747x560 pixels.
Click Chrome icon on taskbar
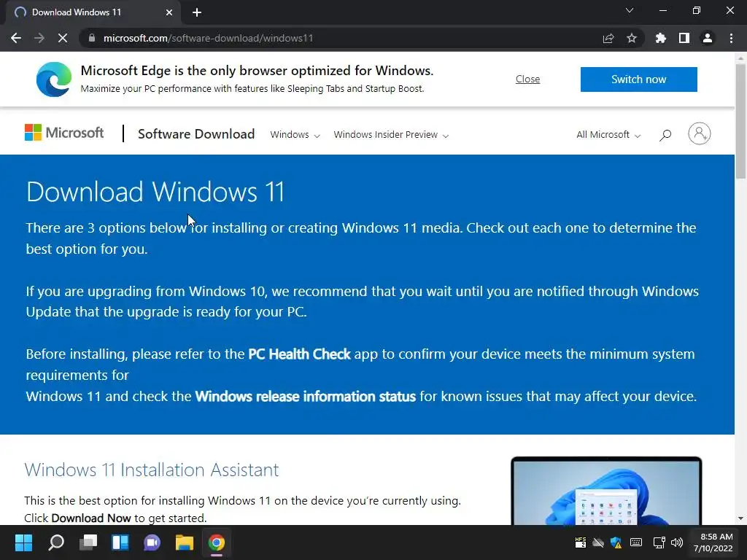[216, 542]
